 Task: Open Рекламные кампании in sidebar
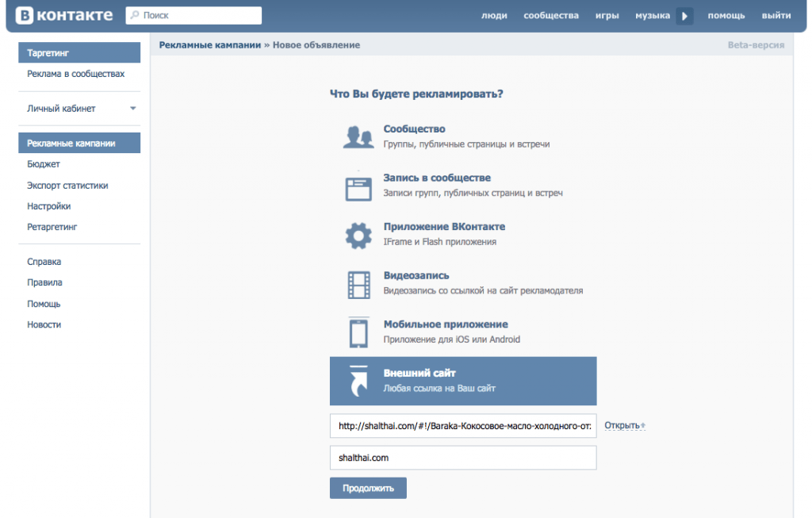click(71, 144)
